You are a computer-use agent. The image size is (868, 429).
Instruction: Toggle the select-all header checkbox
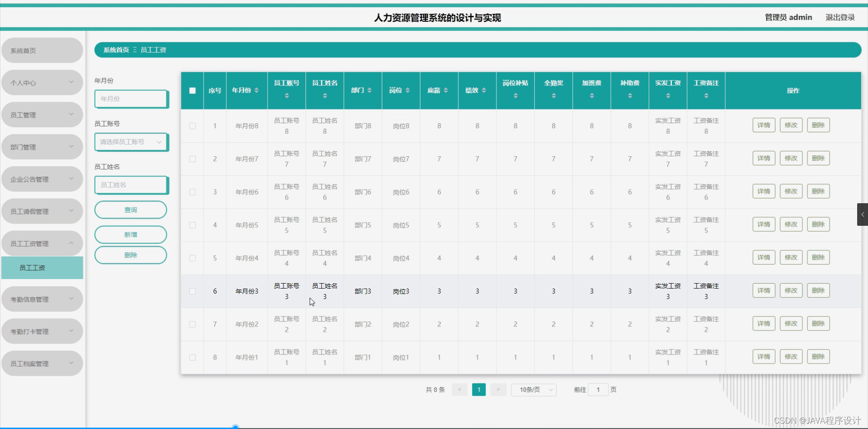tap(193, 90)
